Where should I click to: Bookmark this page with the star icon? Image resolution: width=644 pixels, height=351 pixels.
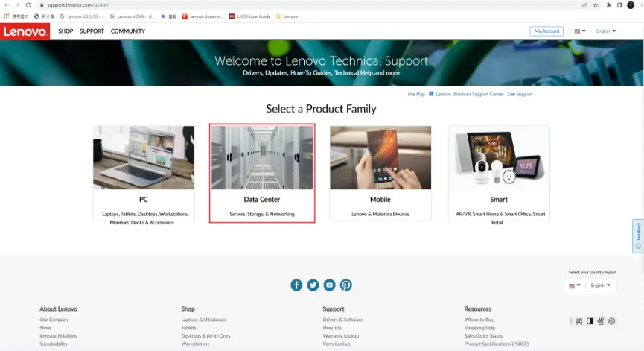tap(596, 5)
